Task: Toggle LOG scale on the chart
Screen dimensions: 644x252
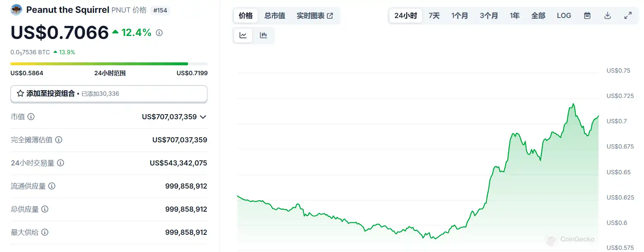Action: click(564, 16)
